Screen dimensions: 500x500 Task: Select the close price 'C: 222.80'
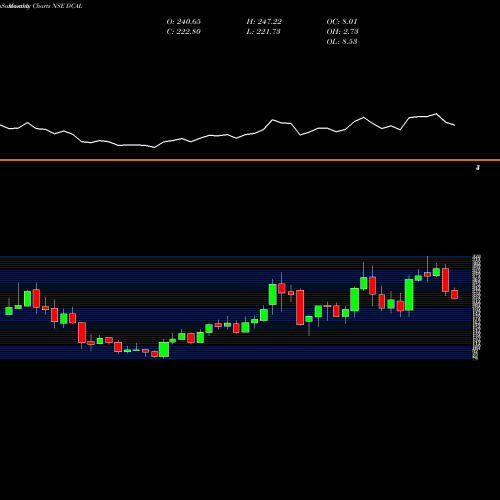pyautogui.click(x=184, y=32)
